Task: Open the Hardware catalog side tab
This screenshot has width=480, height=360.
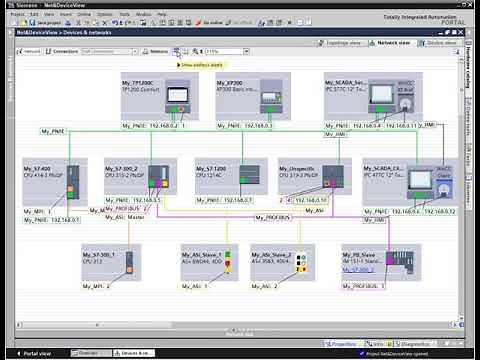Action: pyautogui.click(x=468, y=68)
